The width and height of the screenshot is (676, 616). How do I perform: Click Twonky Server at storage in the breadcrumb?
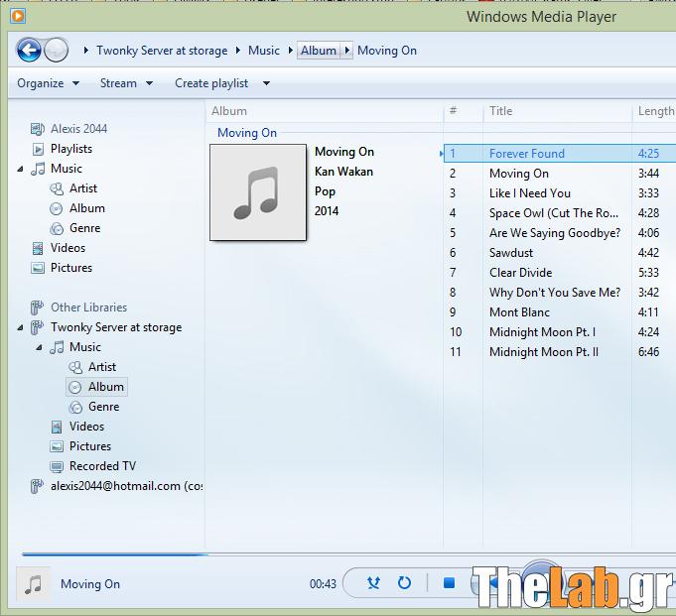pos(162,51)
